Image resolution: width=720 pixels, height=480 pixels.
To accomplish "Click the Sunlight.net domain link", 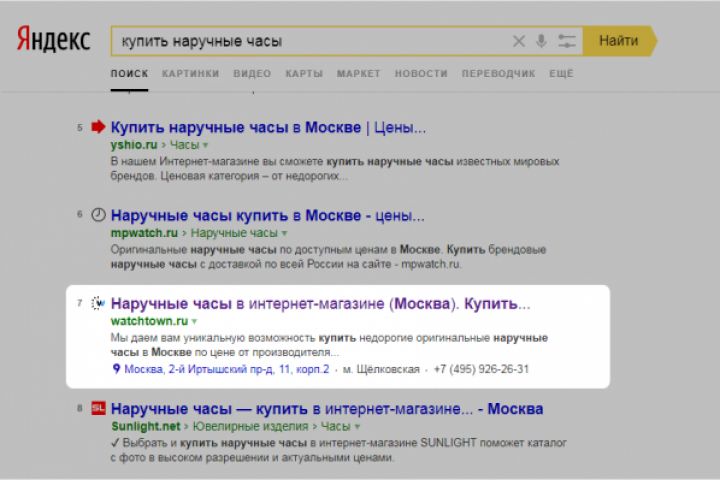I will tap(146, 426).
